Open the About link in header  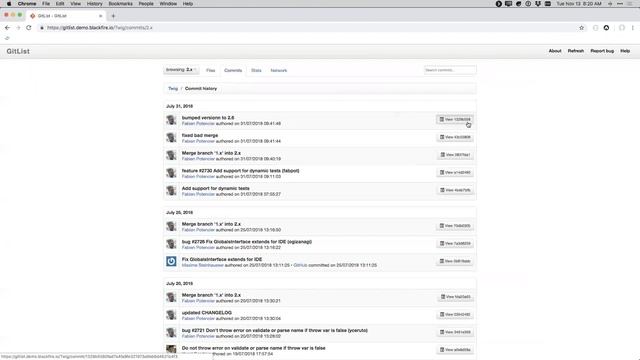pyautogui.click(x=555, y=51)
